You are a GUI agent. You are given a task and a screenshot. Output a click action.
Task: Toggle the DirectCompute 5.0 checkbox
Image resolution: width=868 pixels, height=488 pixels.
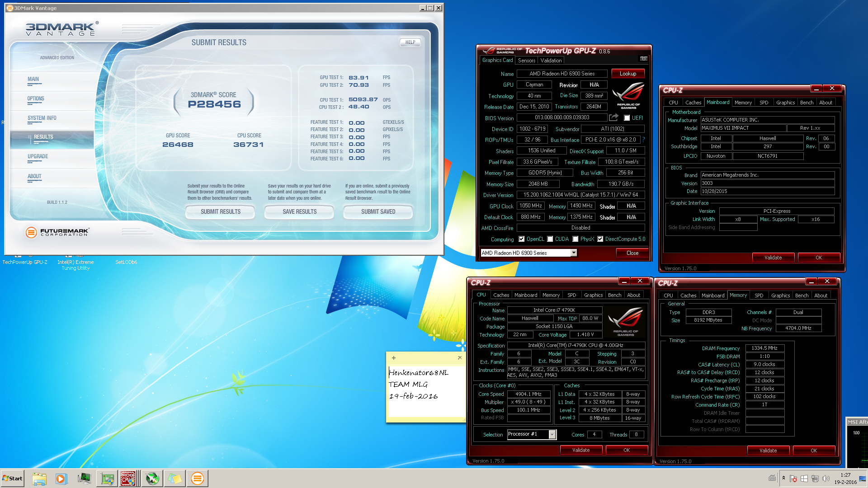(600, 239)
